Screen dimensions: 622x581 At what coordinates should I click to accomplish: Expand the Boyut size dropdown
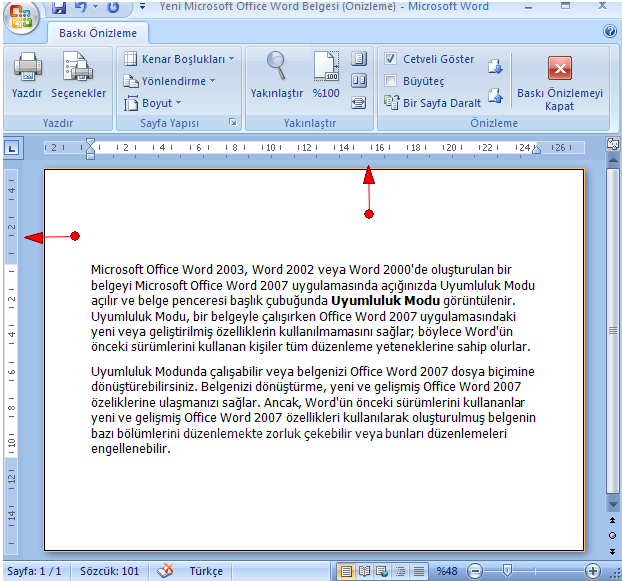(152, 103)
